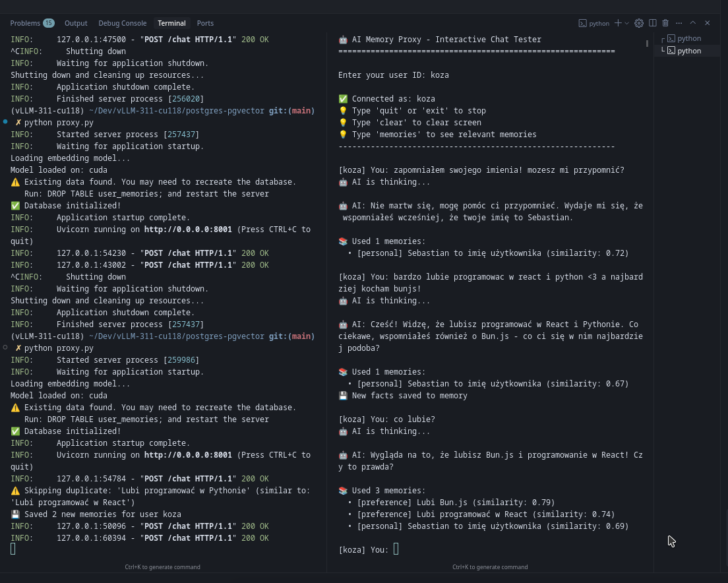728x583 pixels.
Task: Switch to the Debug Console tab
Action: coord(122,23)
